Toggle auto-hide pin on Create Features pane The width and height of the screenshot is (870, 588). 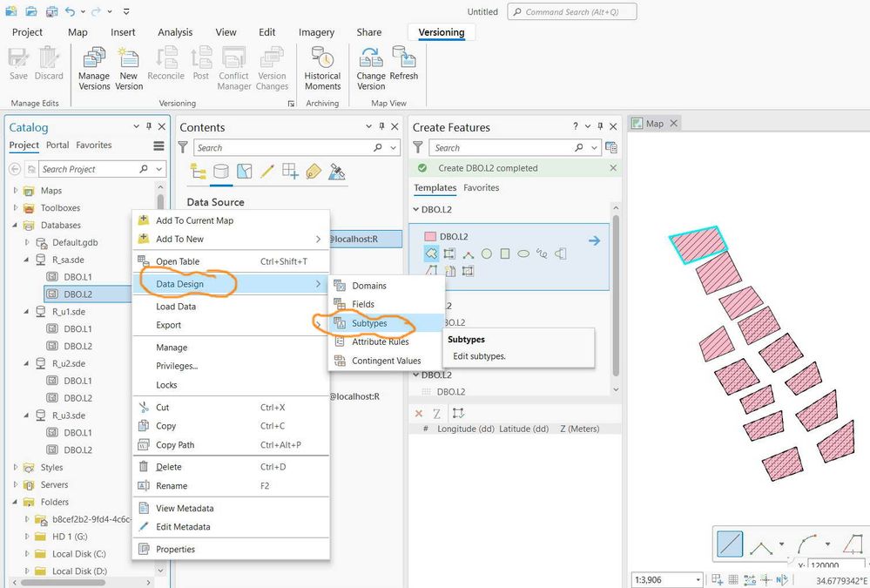coord(600,126)
